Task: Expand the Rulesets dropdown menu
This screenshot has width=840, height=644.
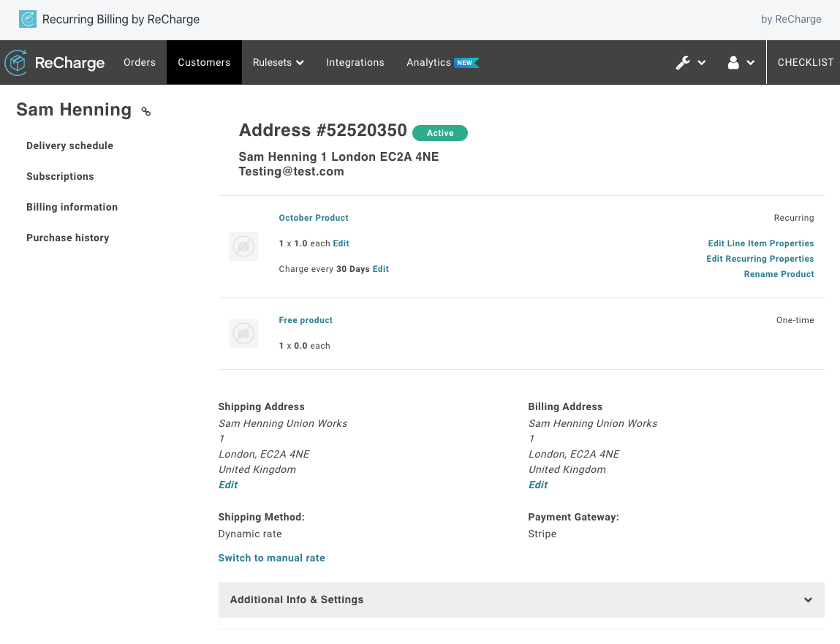Action: pyautogui.click(x=278, y=63)
